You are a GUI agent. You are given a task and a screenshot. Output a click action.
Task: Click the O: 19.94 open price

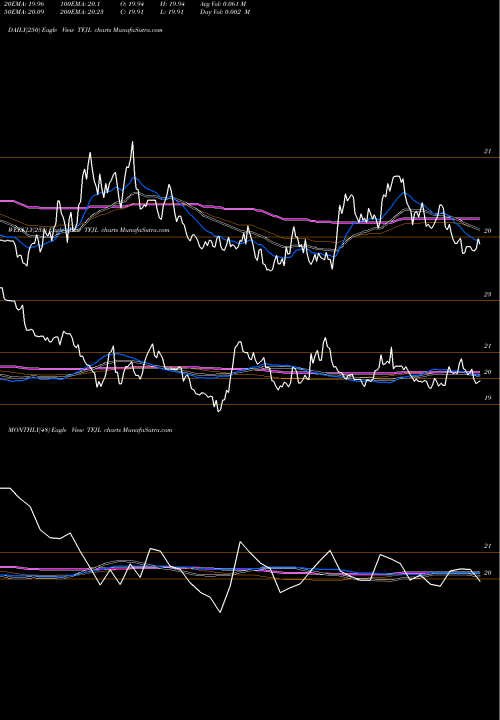133,4
